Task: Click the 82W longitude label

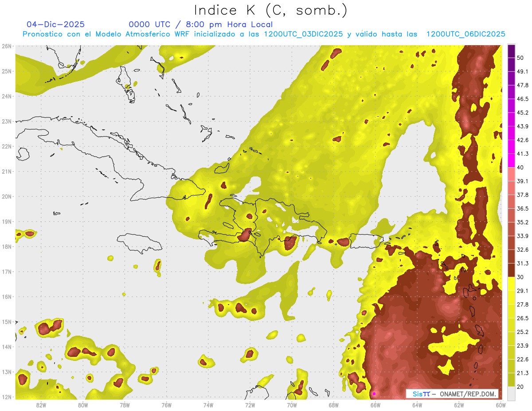Action: (x=41, y=405)
